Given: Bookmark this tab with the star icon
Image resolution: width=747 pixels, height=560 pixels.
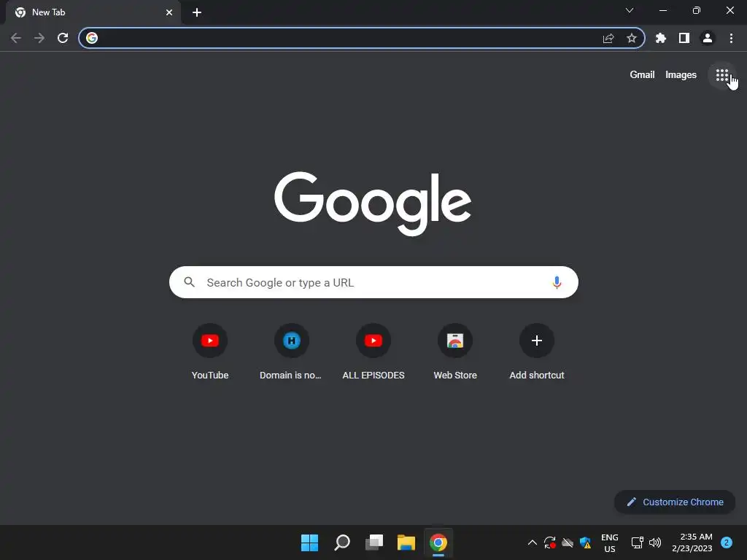Looking at the screenshot, I should click(632, 38).
